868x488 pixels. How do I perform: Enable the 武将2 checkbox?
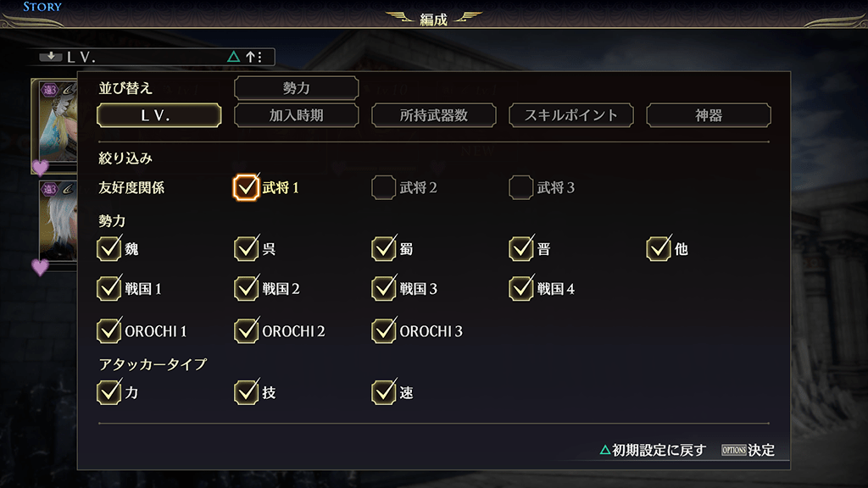pos(383,187)
